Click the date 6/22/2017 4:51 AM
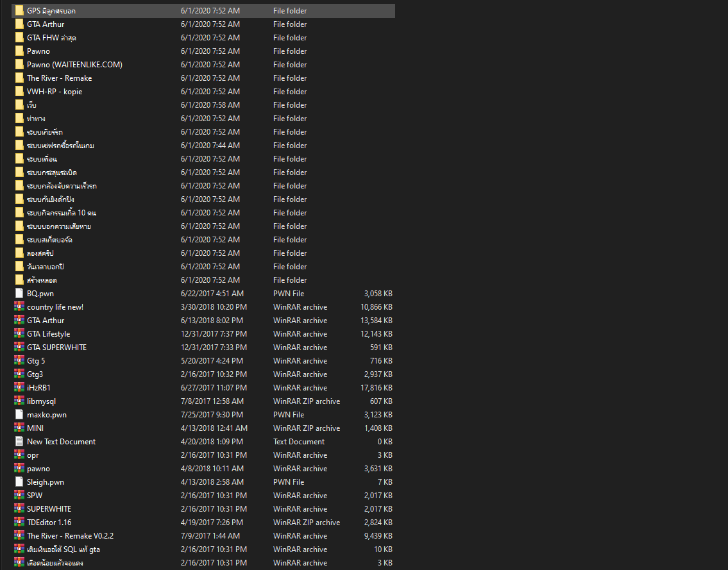This screenshot has height=570, width=728. [x=212, y=294]
